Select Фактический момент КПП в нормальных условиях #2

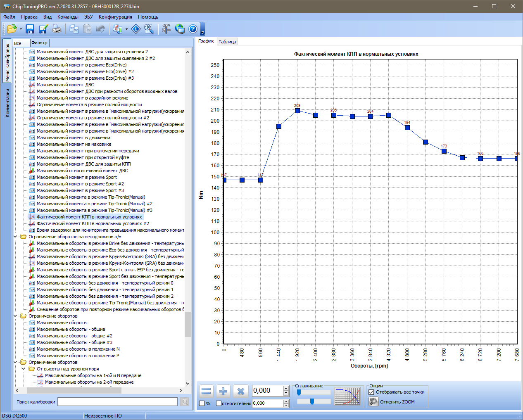click(x=93, y=223)
